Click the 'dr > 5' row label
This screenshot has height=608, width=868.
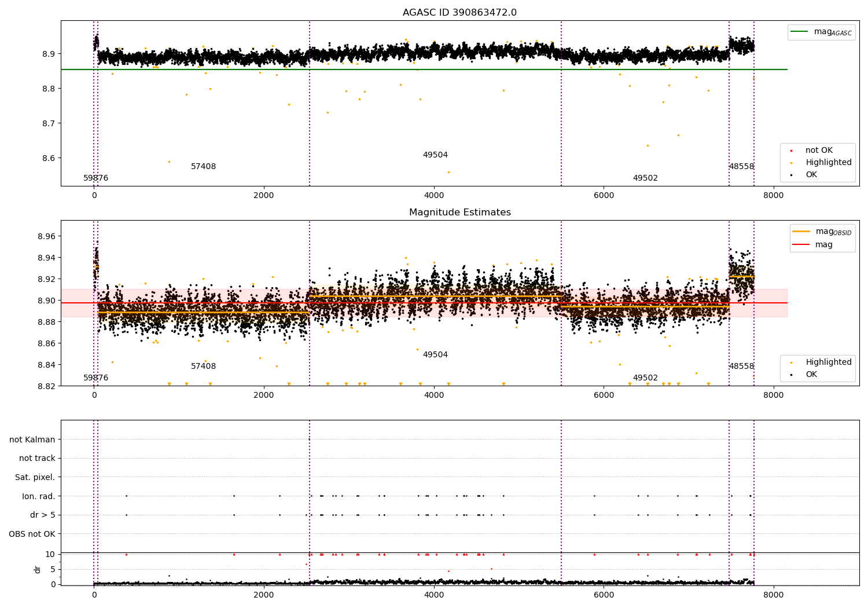pos(43,515)
